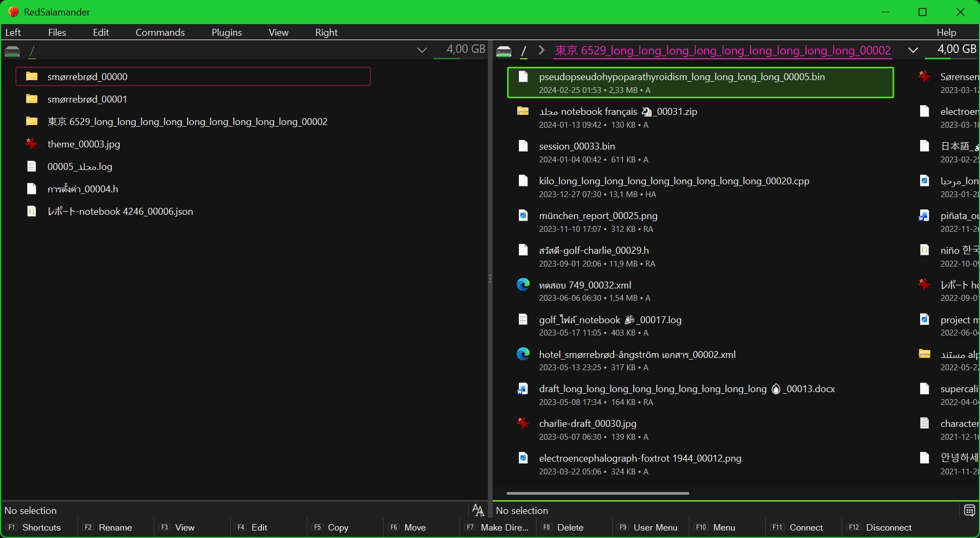The height and width of the screenshot is (538, 980).
Task: Click left pane root slash path
Action: 33,51
